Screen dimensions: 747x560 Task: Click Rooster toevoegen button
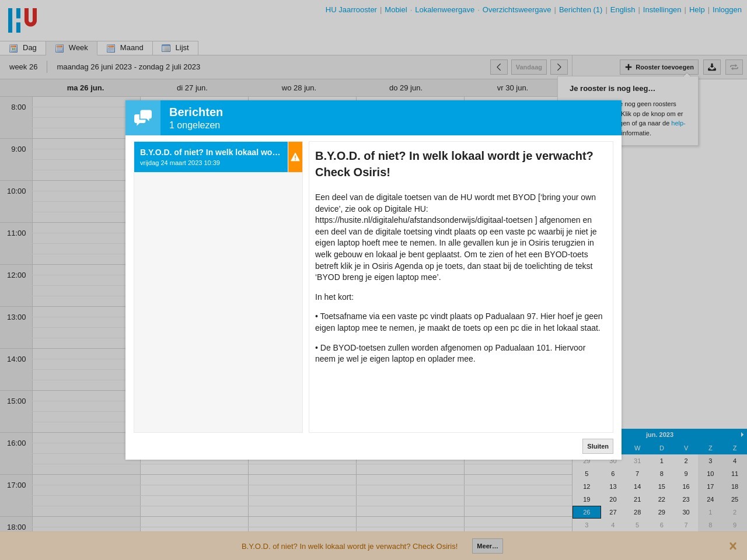click(x=659, y=67)
